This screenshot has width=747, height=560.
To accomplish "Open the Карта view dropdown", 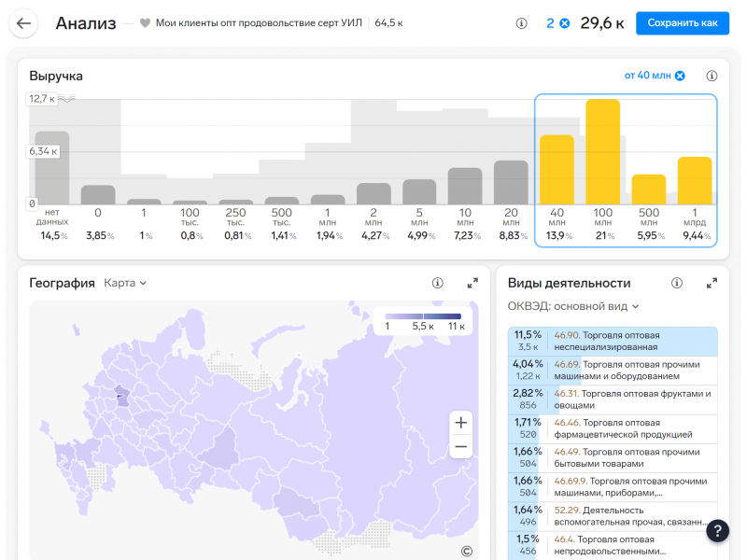I will tap(125, 283).
